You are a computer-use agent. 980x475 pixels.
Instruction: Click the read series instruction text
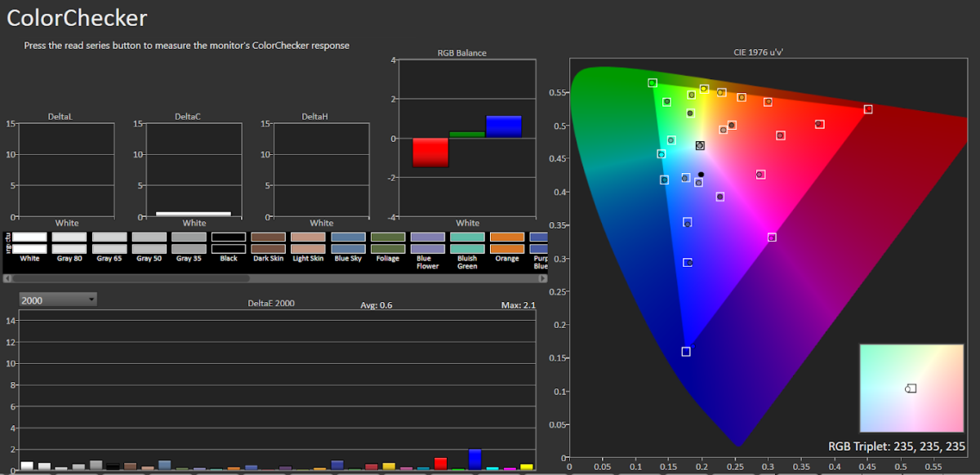pyautogui.click(x=187, y=46)
